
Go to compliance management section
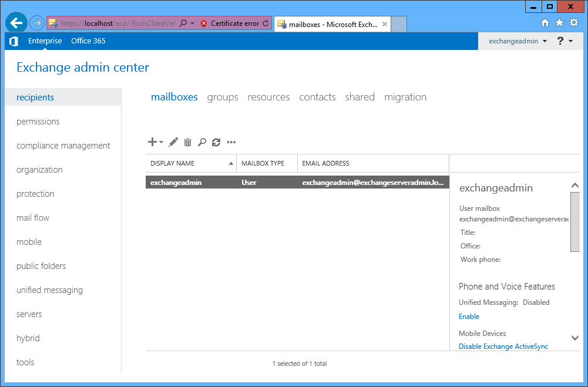[x=63, y=146]
